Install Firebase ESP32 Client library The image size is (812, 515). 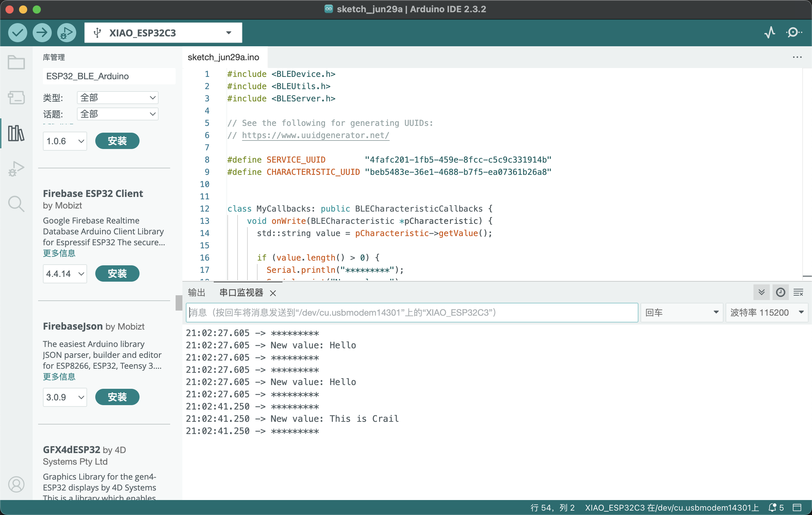(x=117, y=273)
